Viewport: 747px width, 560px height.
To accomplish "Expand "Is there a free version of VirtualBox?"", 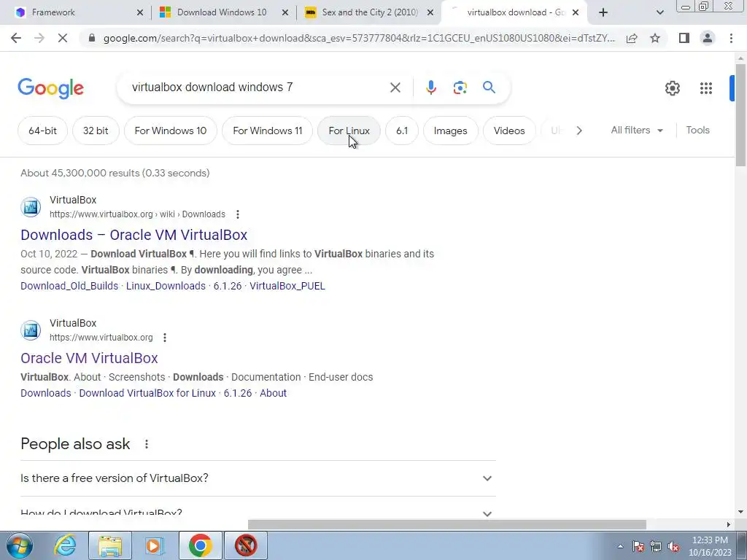I will [258, 478].
